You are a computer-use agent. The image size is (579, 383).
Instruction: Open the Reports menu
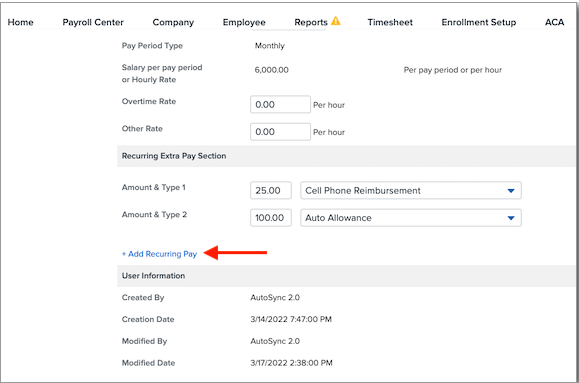[311, 22]
